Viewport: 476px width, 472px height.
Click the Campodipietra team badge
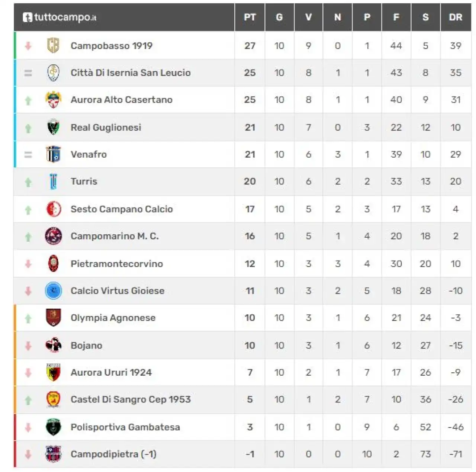53,454
